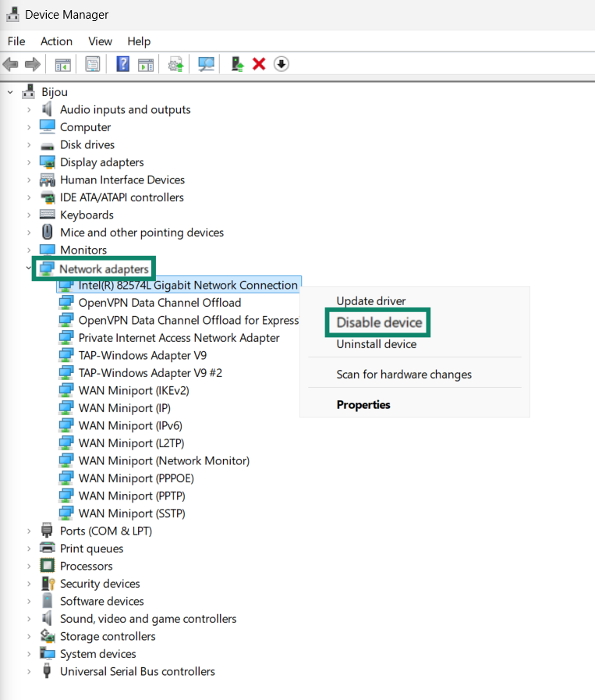Select OpenVPN Data Channel Offload for Express
Screen dimensions: 595x700
[188, 321]
